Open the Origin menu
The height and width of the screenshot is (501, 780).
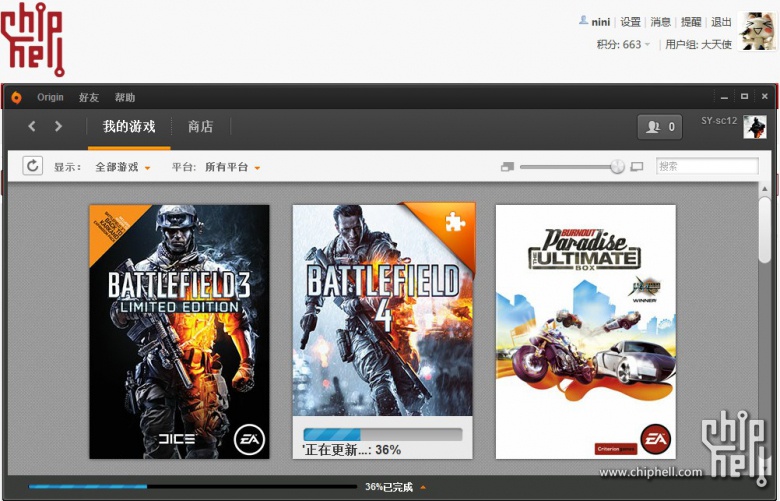pos(50,98)
